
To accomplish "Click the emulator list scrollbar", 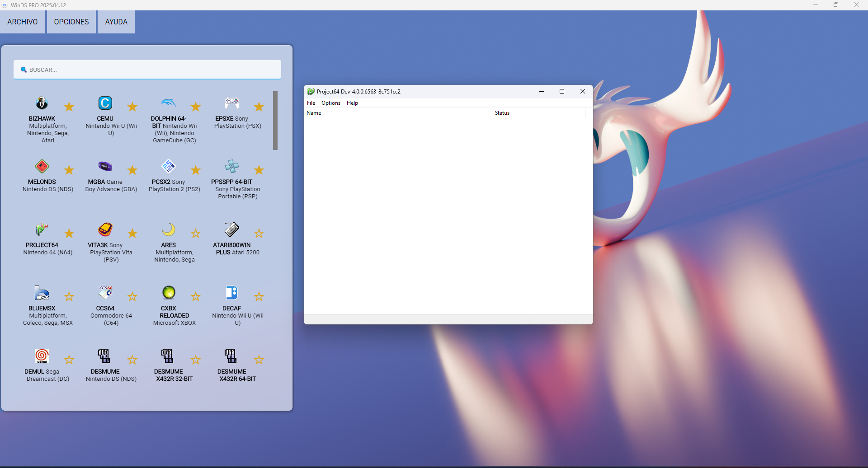I will point(275,121).
